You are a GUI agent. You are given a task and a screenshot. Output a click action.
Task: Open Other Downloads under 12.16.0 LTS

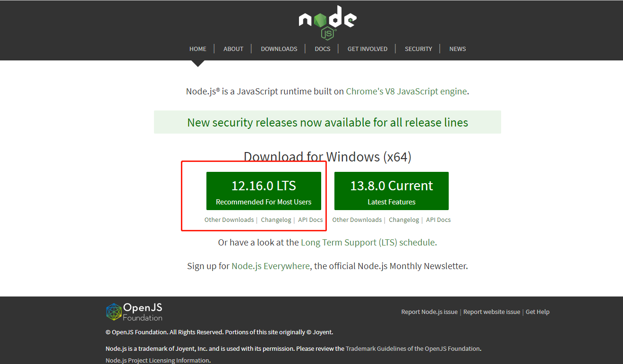point(229,220)
